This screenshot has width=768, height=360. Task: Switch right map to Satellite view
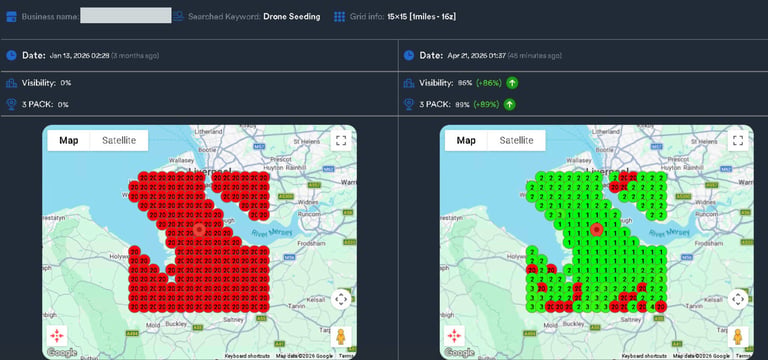(x=516, y=141)
